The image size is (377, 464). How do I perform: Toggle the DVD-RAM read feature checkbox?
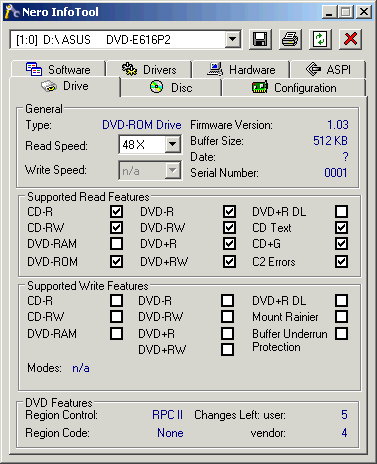coord(116,244)
